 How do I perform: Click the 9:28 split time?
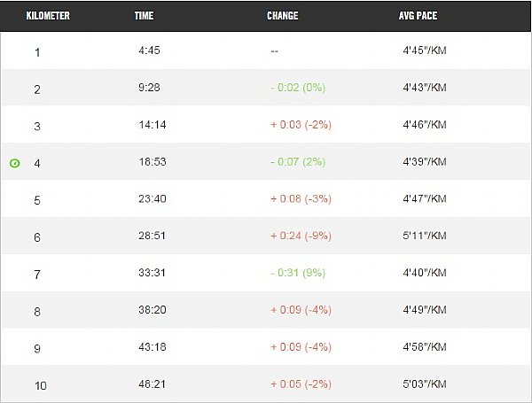[149, 88]
